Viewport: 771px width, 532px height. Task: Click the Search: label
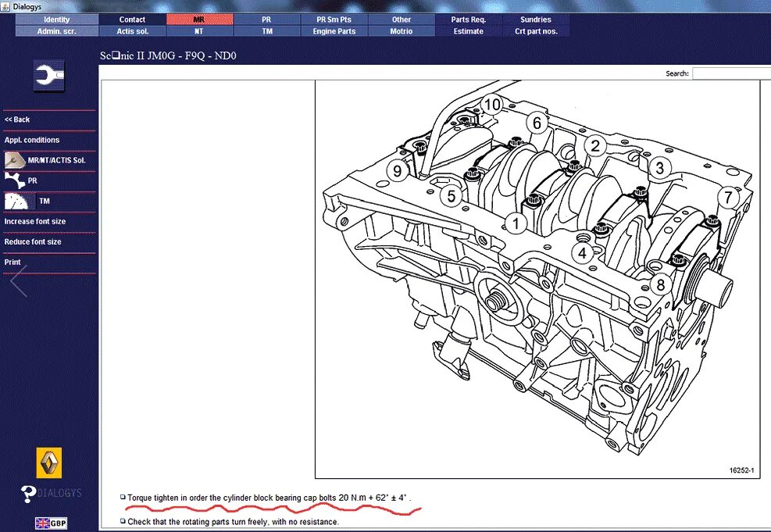click(677, 73)
